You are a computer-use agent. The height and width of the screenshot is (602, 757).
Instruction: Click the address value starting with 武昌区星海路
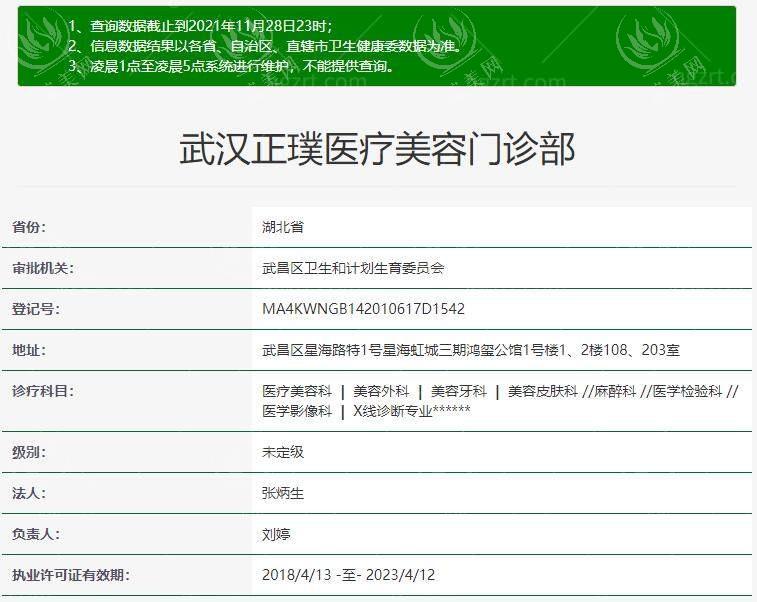tap(471, 350)
